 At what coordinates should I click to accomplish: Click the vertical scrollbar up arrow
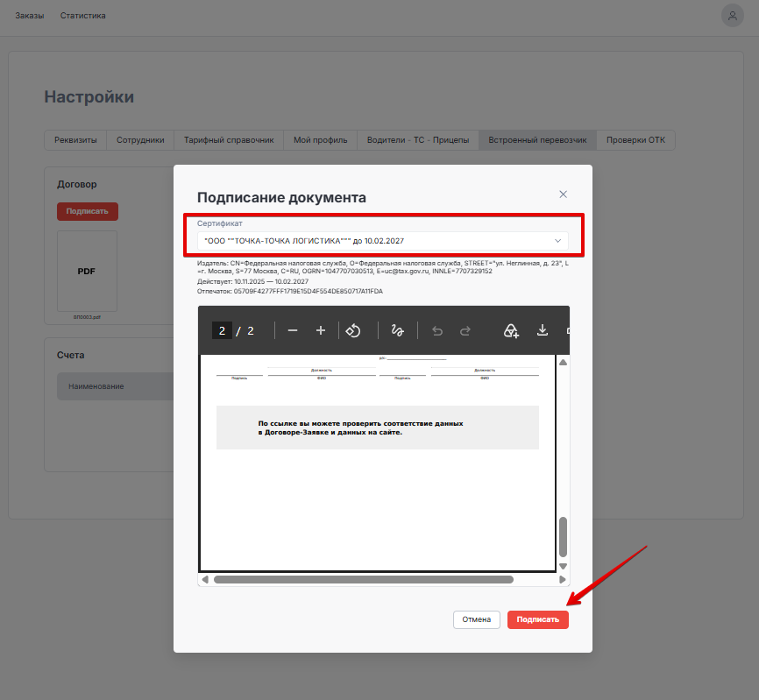(563, 363)
